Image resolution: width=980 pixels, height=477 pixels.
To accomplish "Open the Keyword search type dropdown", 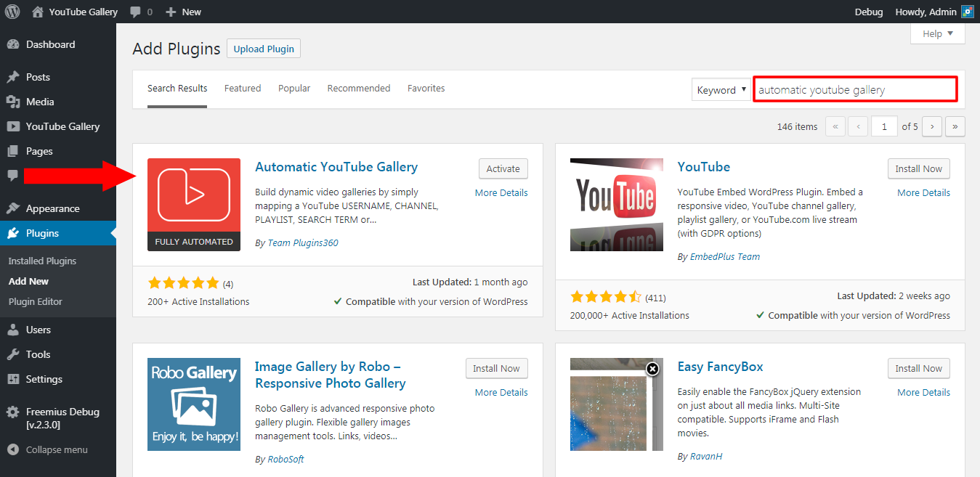I will (x=721, y=90).
